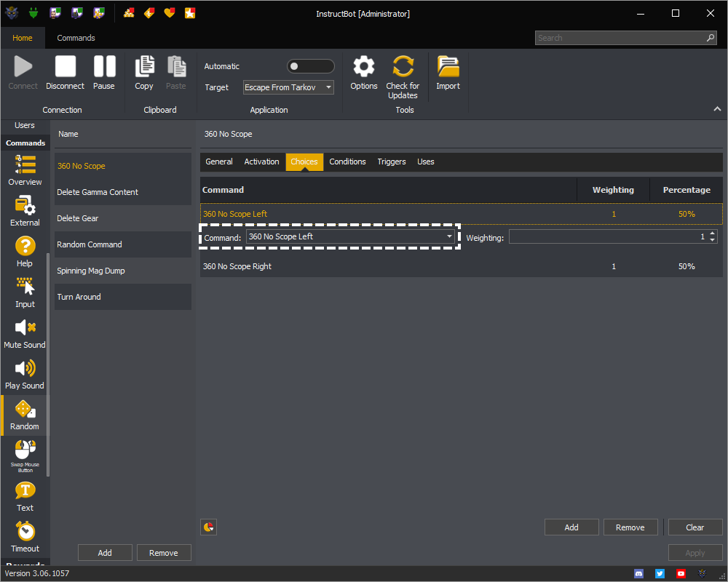Click into the Search box
This screenshot has height=582, width=728.
tap(625, 38)
